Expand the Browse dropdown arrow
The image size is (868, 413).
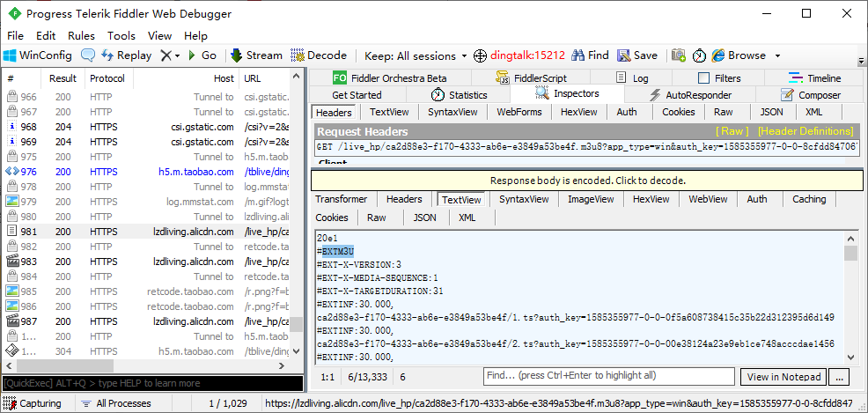[777, 55]
